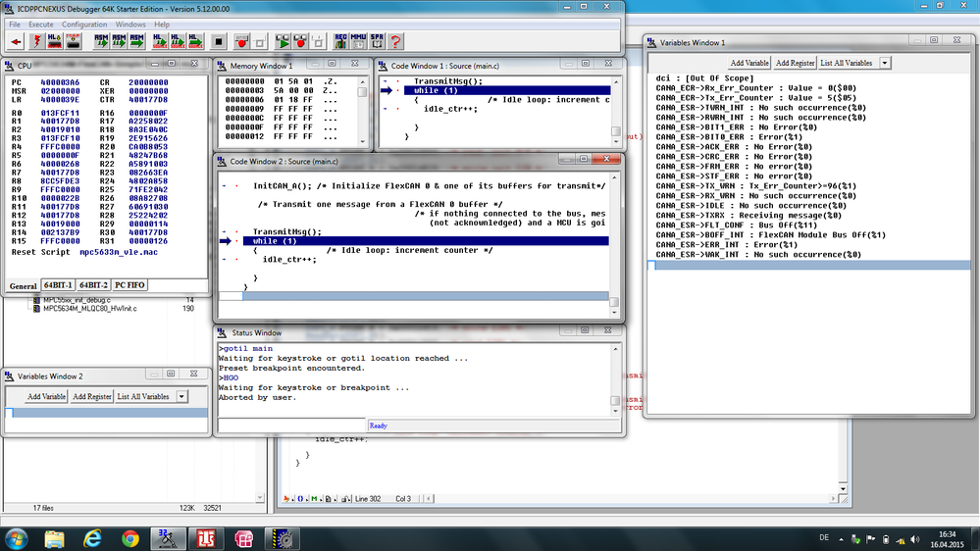Open the Windows menu

[x=130, y=25]
